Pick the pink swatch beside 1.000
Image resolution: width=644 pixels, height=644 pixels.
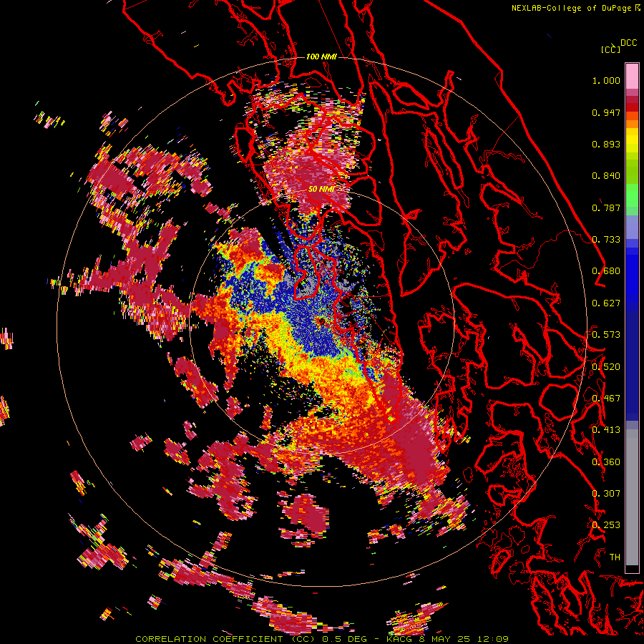[632, 77]
